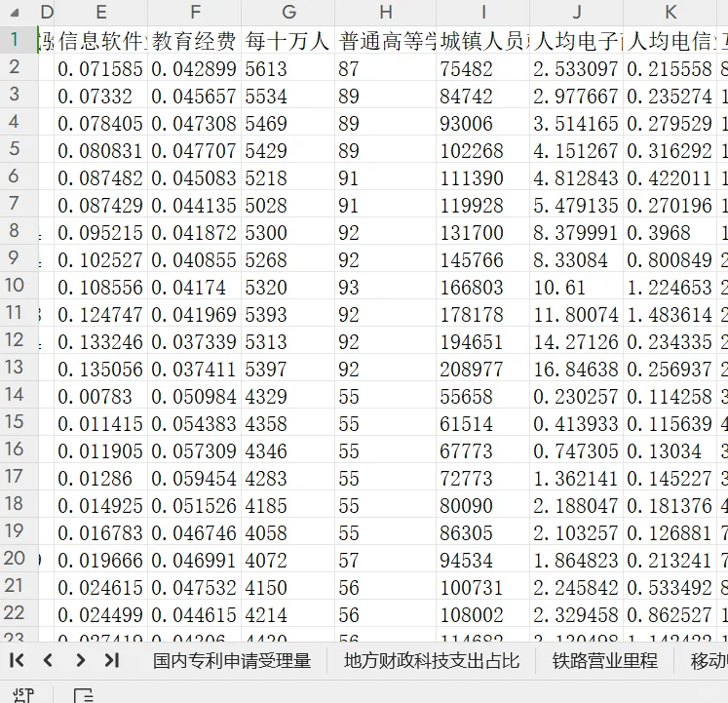Select cell with value 4.151267
Image resolution: width=728 pixels, height=703 pixels.
point(577,150)
